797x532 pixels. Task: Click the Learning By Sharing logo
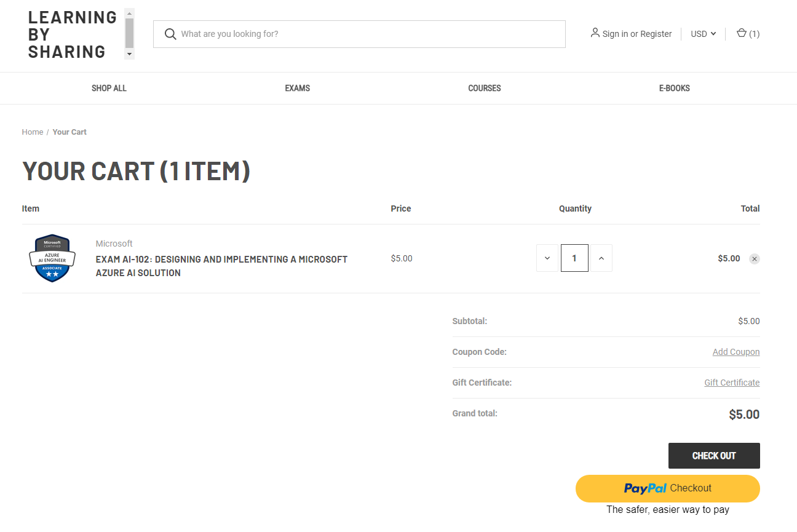coord(73,34)
